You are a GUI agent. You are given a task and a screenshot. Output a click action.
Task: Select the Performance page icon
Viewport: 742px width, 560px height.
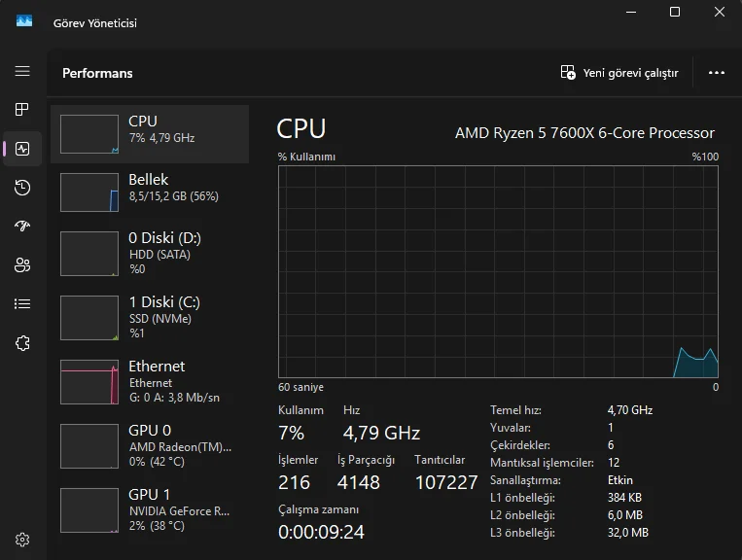coord(22,149)
